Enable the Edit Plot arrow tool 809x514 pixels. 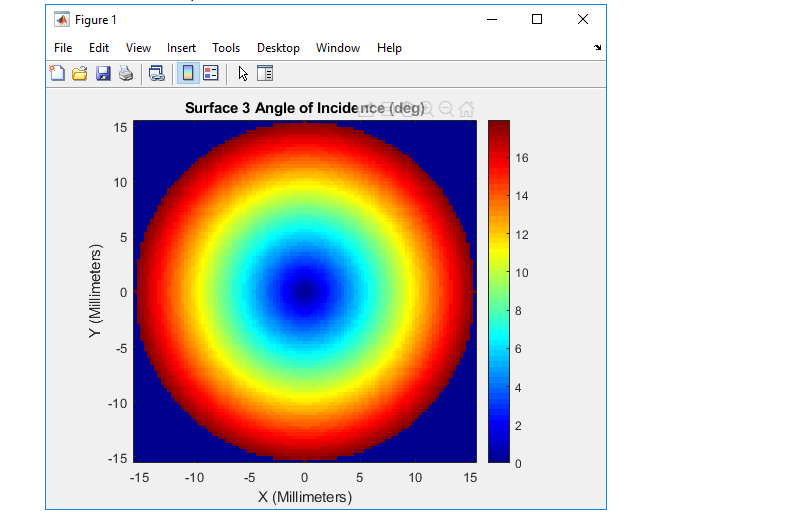tap(243, 73)
